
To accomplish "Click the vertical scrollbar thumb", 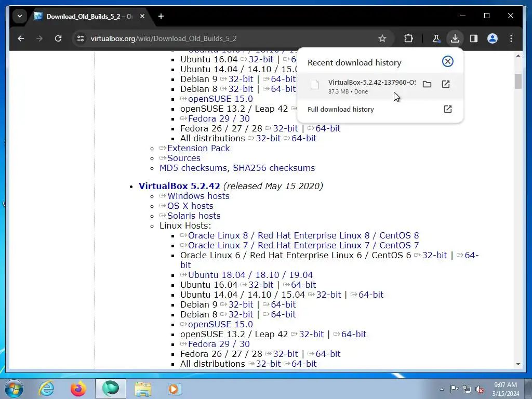I will click(518, 81).
